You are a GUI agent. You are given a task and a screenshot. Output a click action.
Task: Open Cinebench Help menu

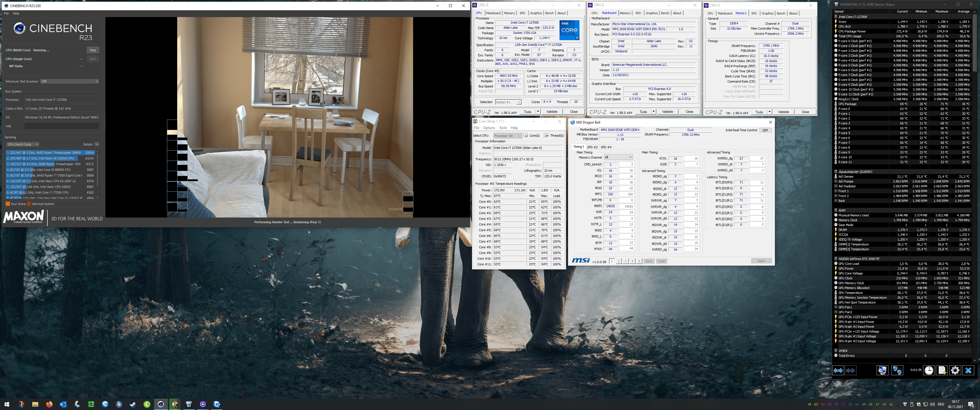tap(16, 13)
